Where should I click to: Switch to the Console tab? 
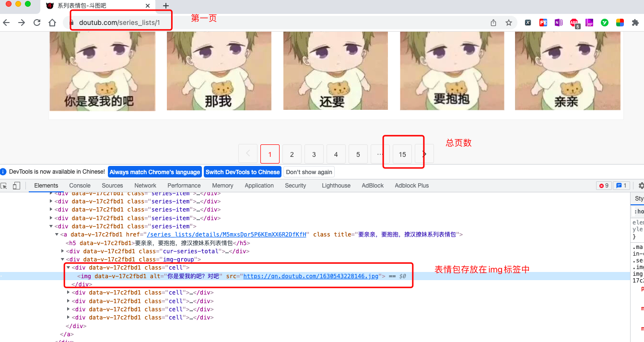[x=80, y=186]
